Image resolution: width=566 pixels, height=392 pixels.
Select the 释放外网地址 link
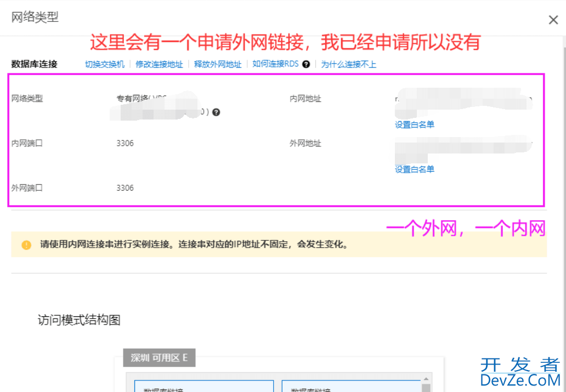(x=218, y=64)
